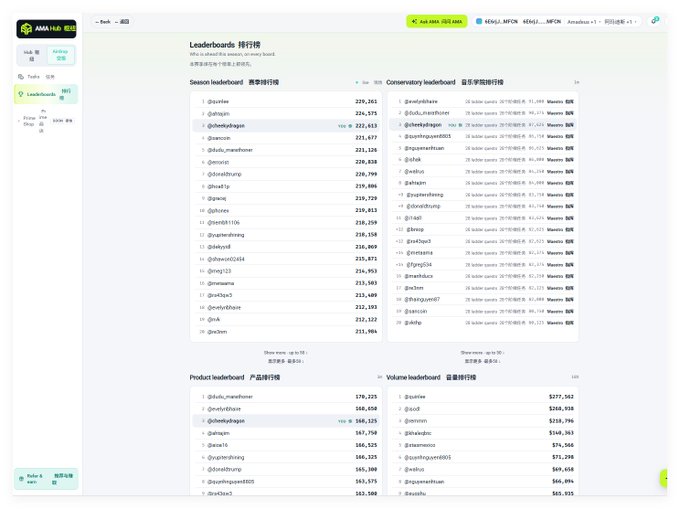Click the green floating button at right edge
The height and width of the screenshot is (509, 680).
pyautogui.click(x=664, y=478)
